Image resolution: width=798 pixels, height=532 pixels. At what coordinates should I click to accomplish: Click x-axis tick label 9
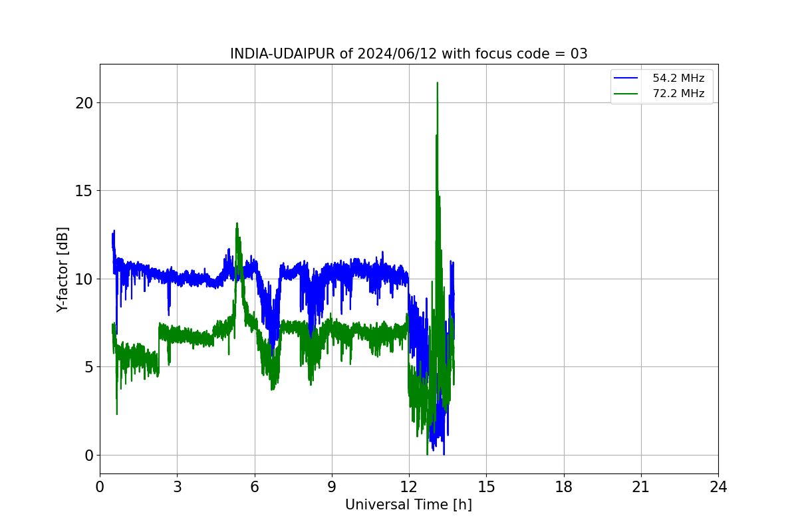332,487
